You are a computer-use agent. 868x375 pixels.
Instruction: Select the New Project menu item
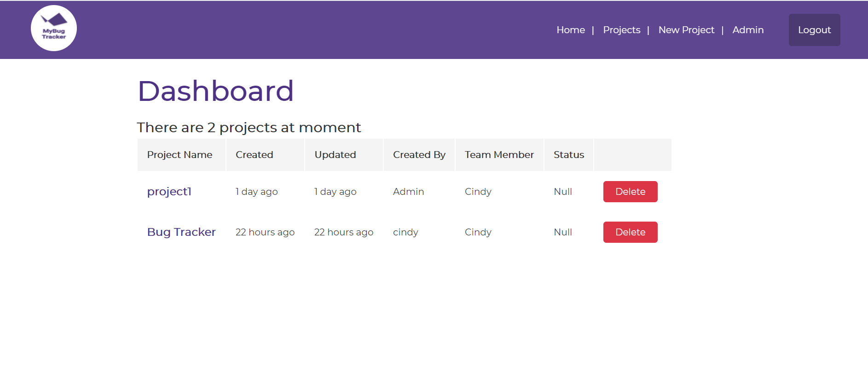tap(686, 29)
